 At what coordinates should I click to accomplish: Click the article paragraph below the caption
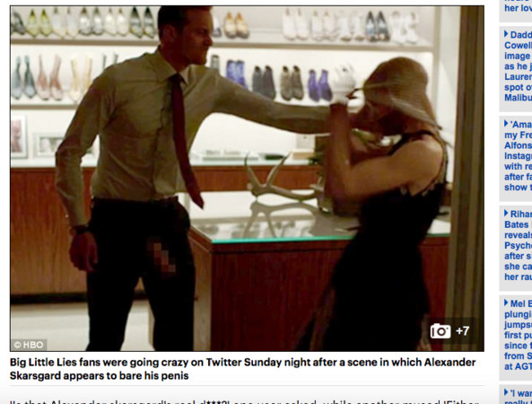pyautogui.click(x=244, y=402)
